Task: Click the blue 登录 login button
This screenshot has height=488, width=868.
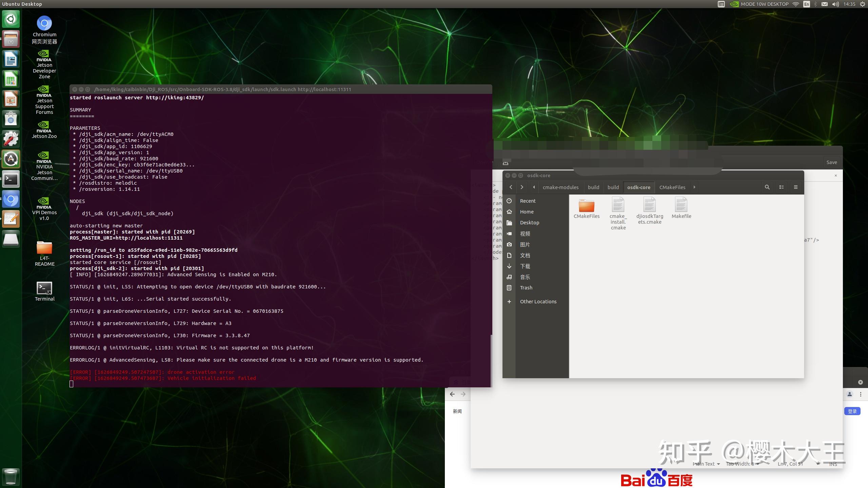Action: (x=852, y=411)
